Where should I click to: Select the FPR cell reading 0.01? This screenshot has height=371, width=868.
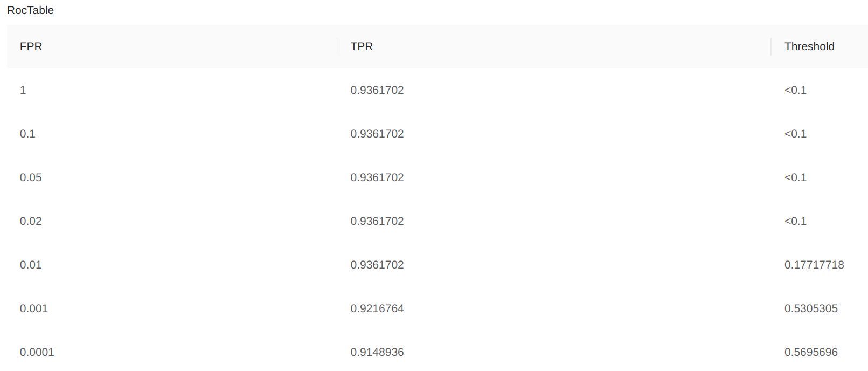pos(31,265)
